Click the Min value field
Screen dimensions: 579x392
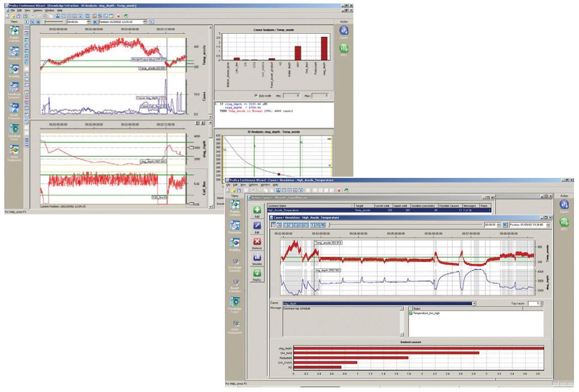point(292,96)
